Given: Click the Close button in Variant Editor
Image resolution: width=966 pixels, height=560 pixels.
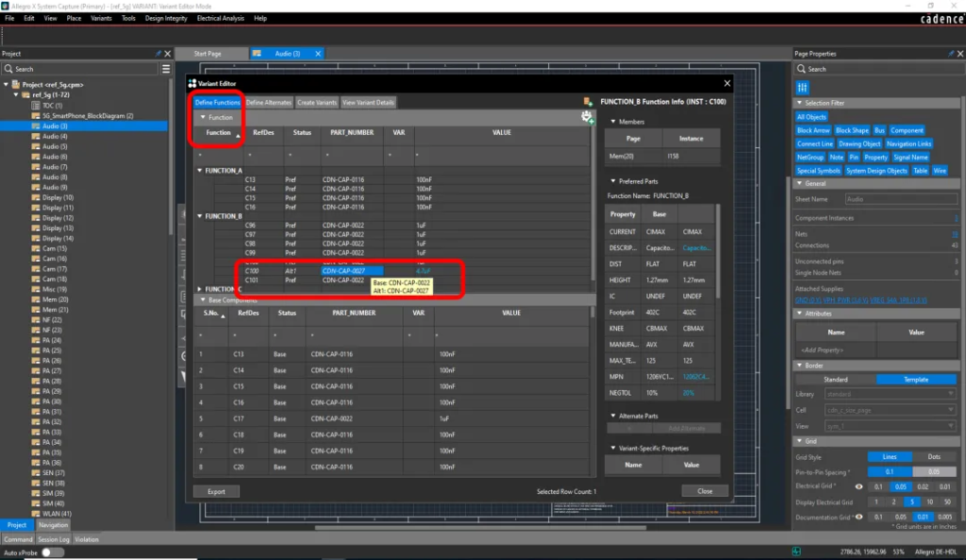Looking at the screenshot, I should click(705, 491).
